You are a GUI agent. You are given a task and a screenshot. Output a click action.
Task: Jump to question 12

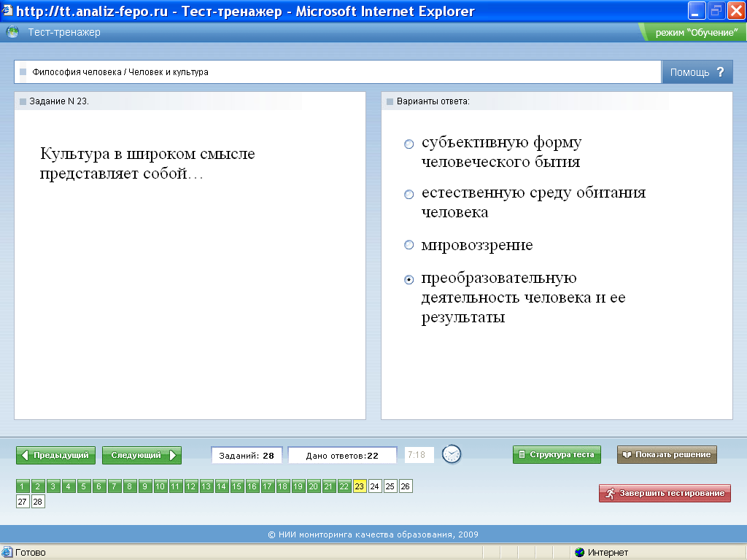[190, 486]
